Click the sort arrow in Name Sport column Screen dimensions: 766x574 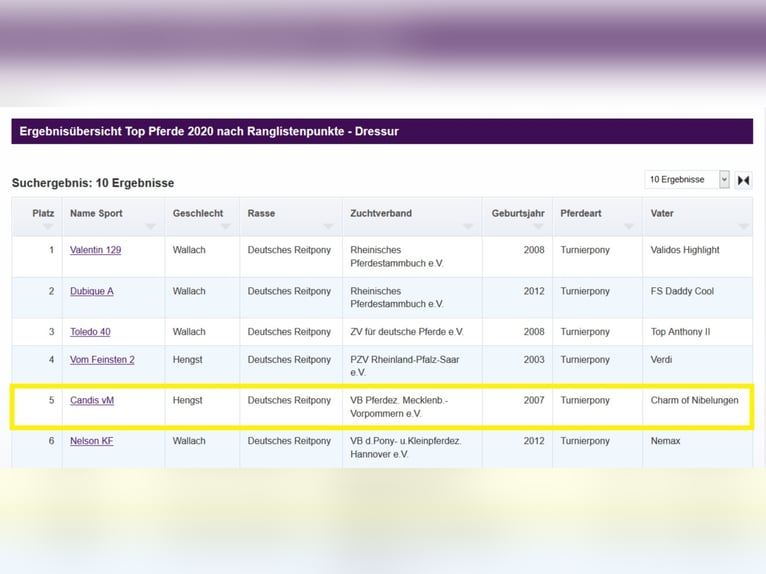(150, 227)
